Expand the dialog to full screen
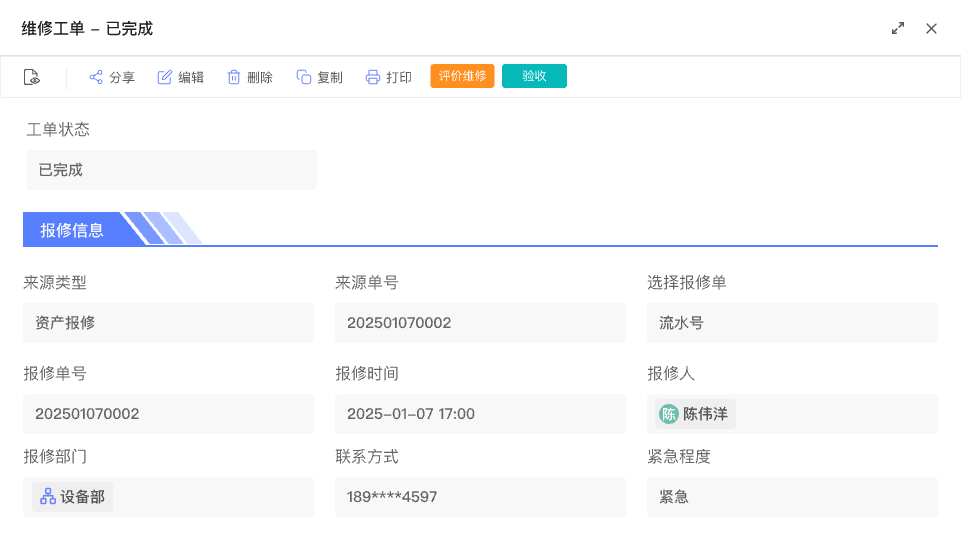The image size is (961, 553). 898,28
